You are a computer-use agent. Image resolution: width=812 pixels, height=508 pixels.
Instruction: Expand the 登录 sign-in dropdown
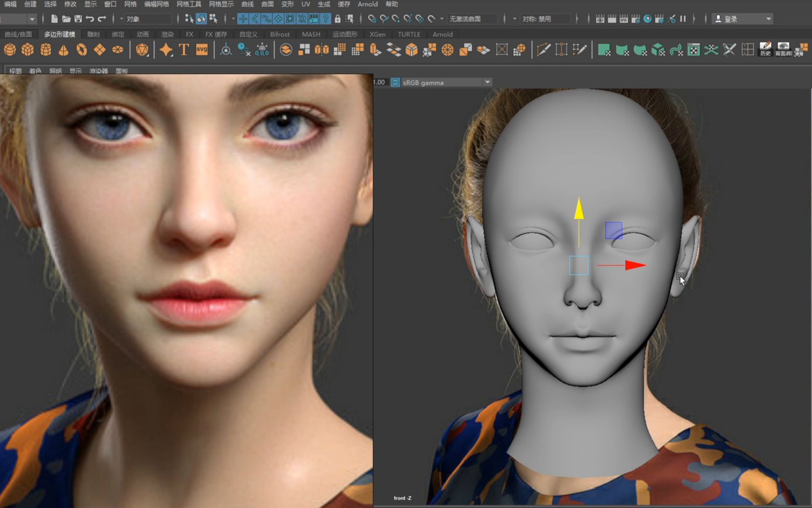pos(769,19)
